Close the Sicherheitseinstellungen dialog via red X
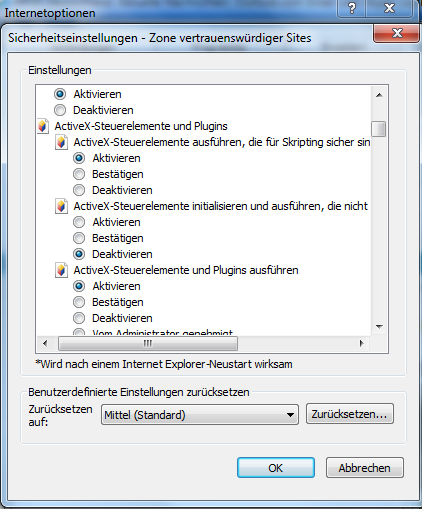This screenshot has height=509, width=422. coord(396,33)
